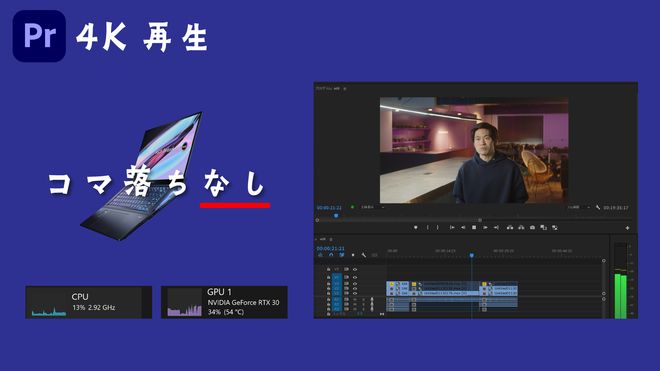The height and width of the screenshot is (371, 660).
Task: Lock the V1 video track
Action: coord(329,294)
